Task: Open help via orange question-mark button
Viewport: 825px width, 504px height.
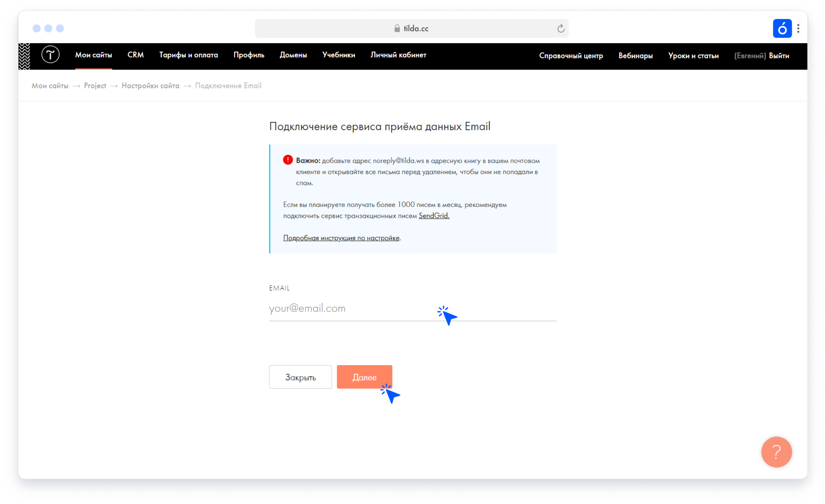Action: (x=776, y=452)
